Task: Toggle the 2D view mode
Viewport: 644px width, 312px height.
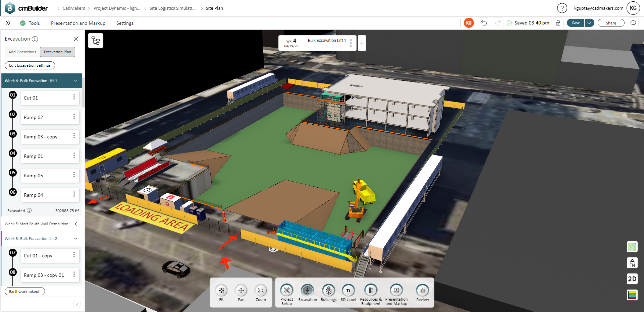Action: pos(633,279)
